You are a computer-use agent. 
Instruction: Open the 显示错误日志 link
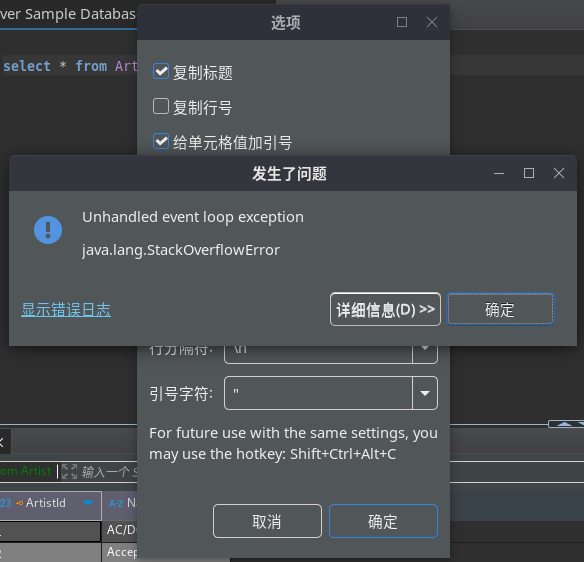pos(66,309)
